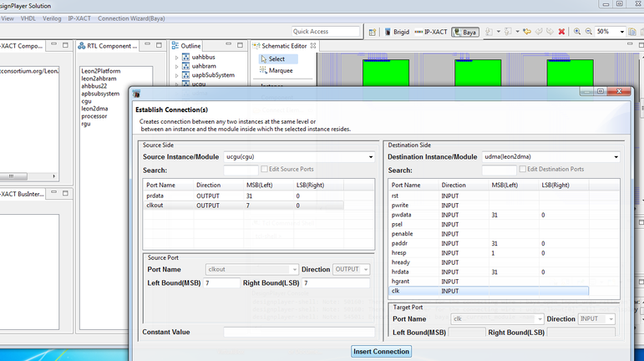
Task: Click source Left Bound(MSB) field
Action: pos(221,283)
